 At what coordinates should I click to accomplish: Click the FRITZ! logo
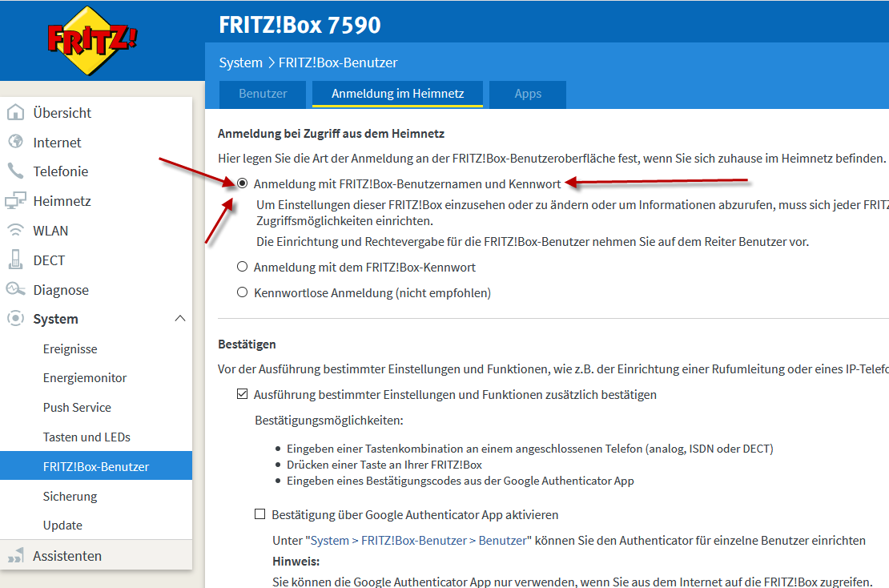pyautogui.click(x=92, y=40)
